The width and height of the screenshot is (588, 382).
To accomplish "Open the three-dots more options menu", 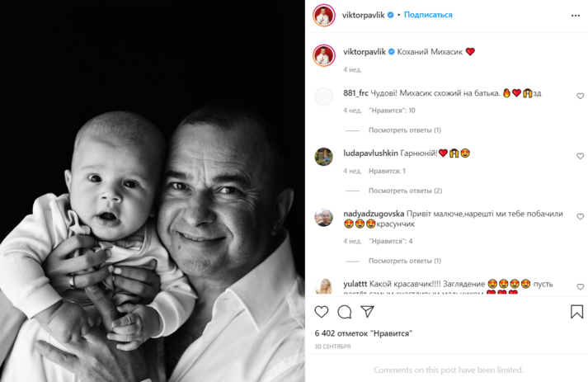I will click(576, 16).
